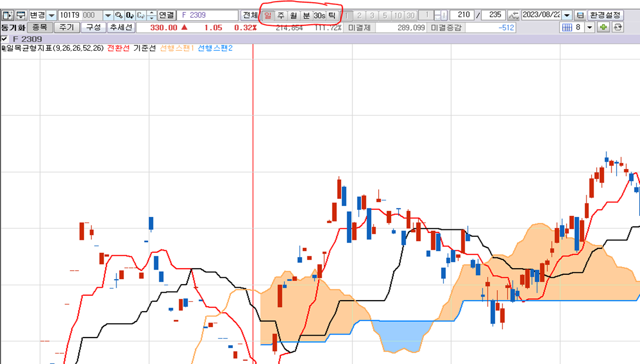Viewport: 640px width, 364px height.
Task: Open the date picker dropdown arrow
Action: pyautogui.click(x=567, y=15)
